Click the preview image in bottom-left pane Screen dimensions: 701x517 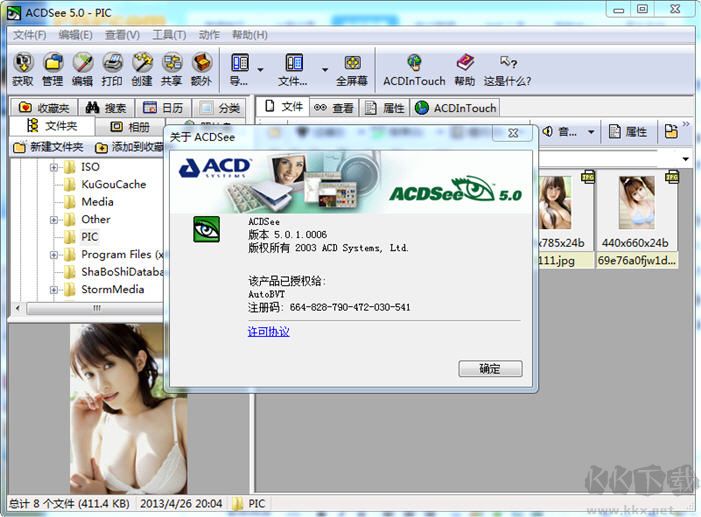tap(129, 409)
